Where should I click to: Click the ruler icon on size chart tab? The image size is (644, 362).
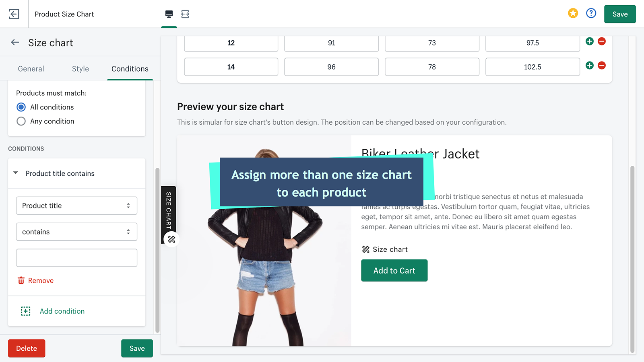pyautogui.click(x=171, y=239)
